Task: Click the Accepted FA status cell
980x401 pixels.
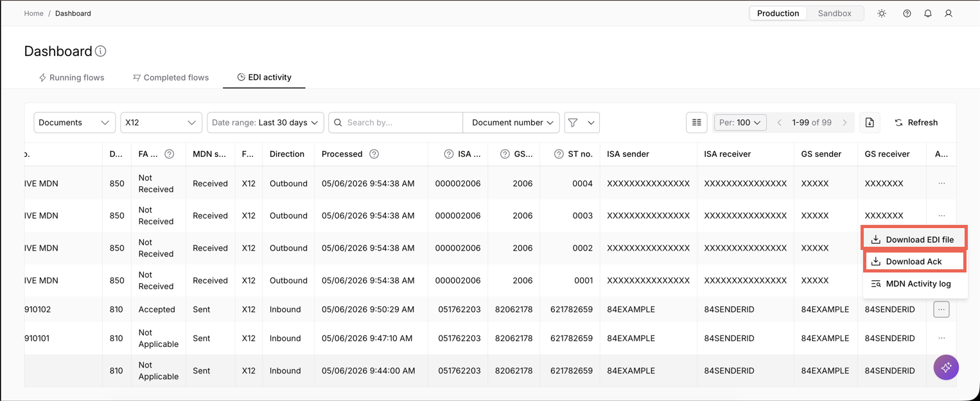Action: (x=157, y=310)
